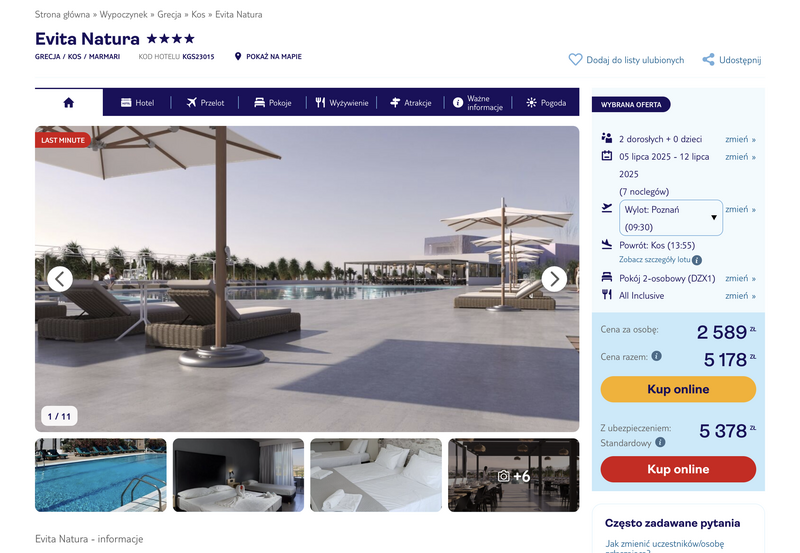Expand the Wylot: Poznań departure dropdown
Viewport: 800px width, 553px height.
point(671,218)
